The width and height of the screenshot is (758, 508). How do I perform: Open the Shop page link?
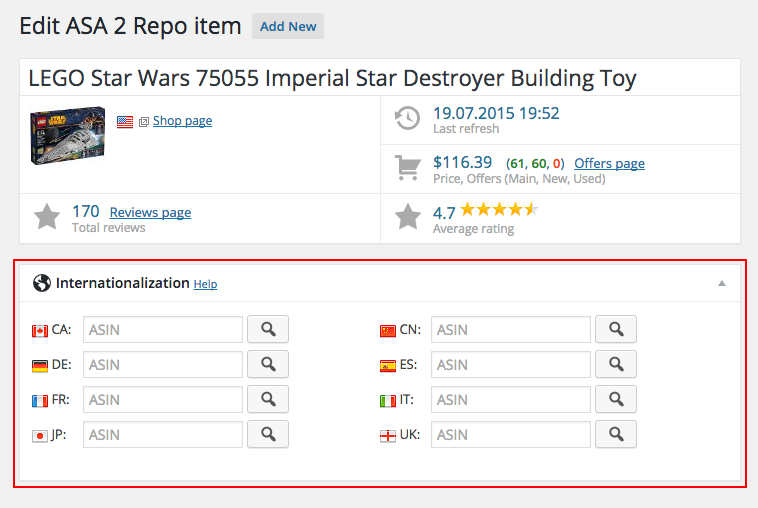click(x=182, y=121)
